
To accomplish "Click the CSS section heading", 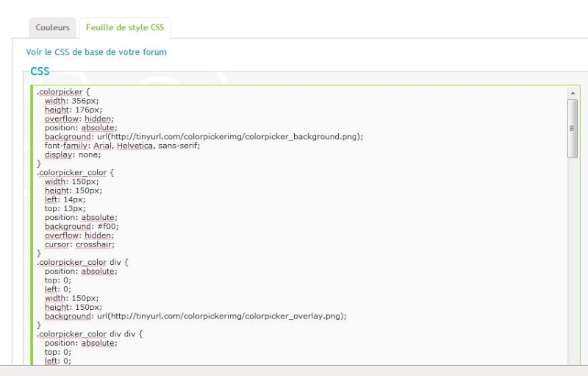I will click(x=40, y=71).
